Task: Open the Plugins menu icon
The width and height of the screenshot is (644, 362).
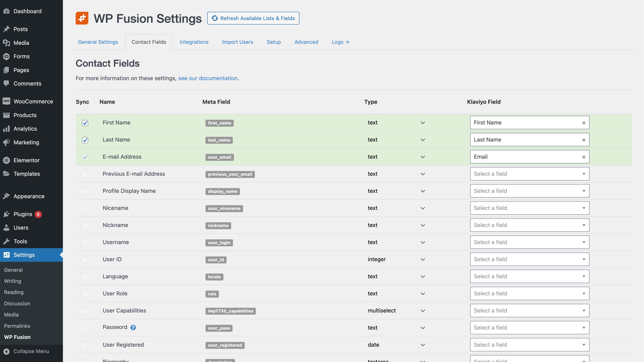Action: pos(6,214)
